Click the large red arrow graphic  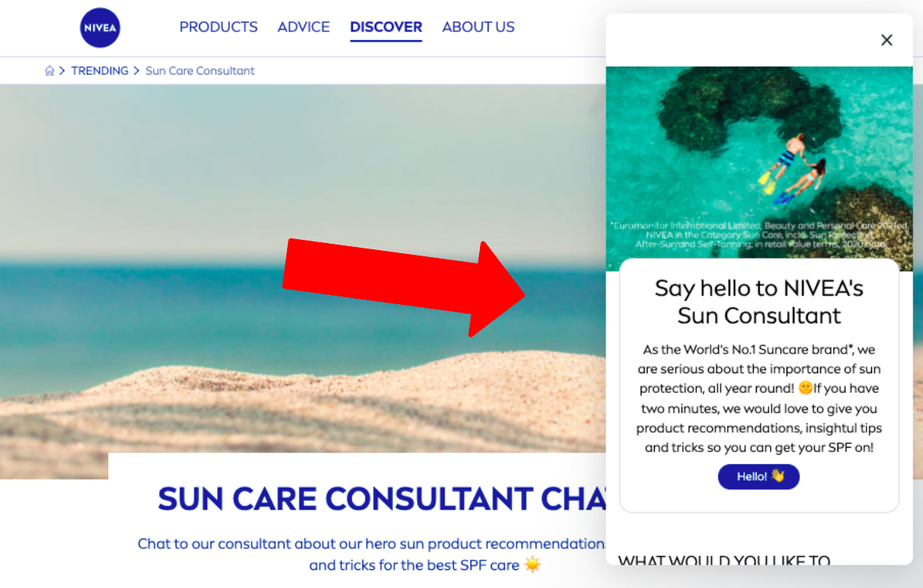pyautogui.click(x=404, y=288)
